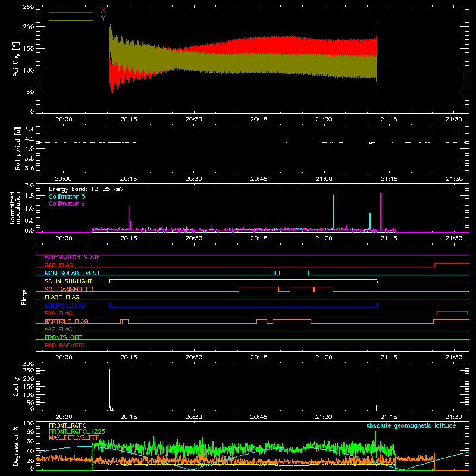Click the 'Absolute geomagnetic latitude' label
The width and height of the screenshot is (476, 476).
coord(411,425)
